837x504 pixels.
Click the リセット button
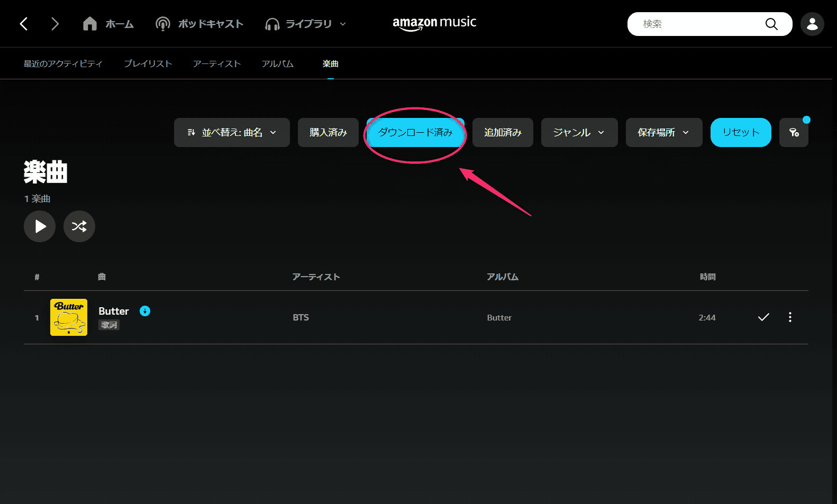click(740, 132)
